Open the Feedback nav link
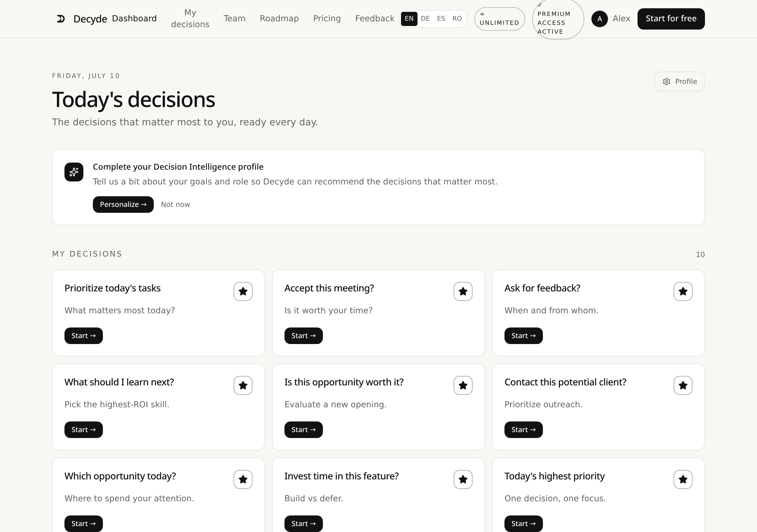 375,18
